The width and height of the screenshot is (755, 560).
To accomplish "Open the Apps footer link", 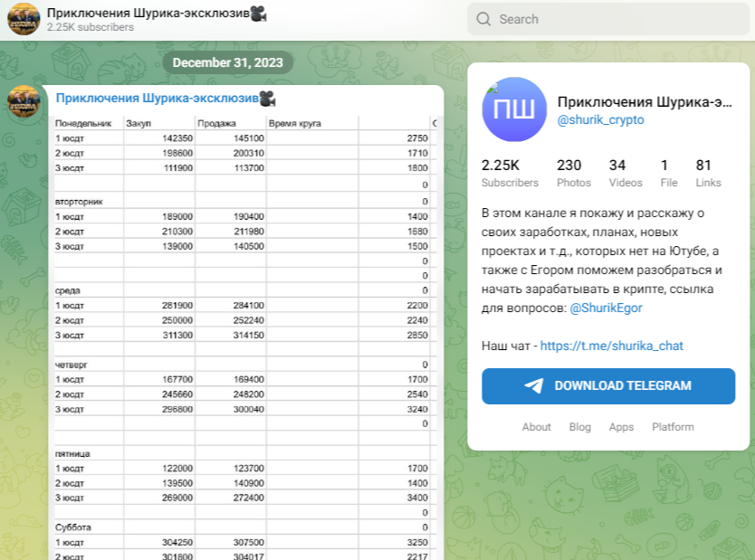I will pos(621,427).
